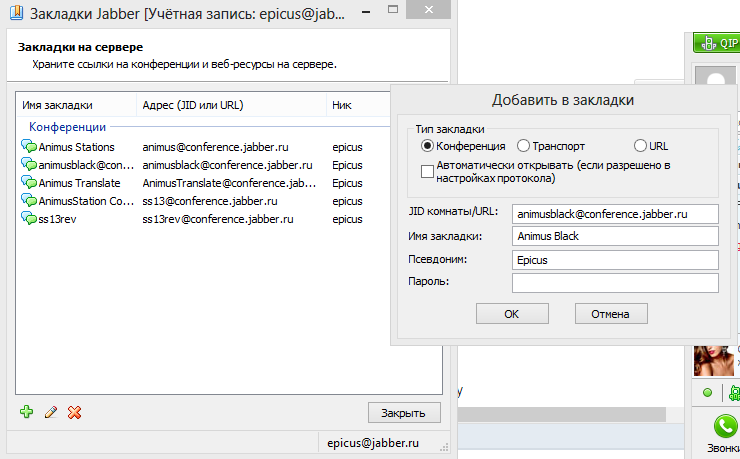
Task: Select the URL radio button
Action: pos(640,146)
